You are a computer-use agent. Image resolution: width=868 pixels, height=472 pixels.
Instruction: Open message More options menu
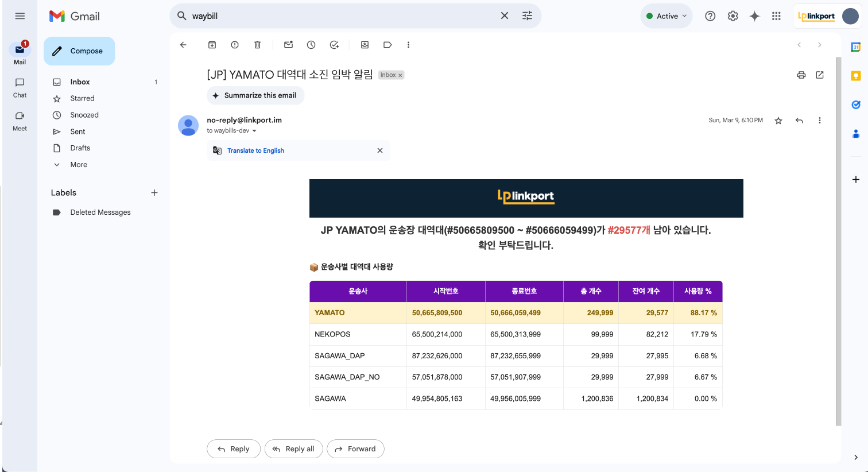pos(820,121)
